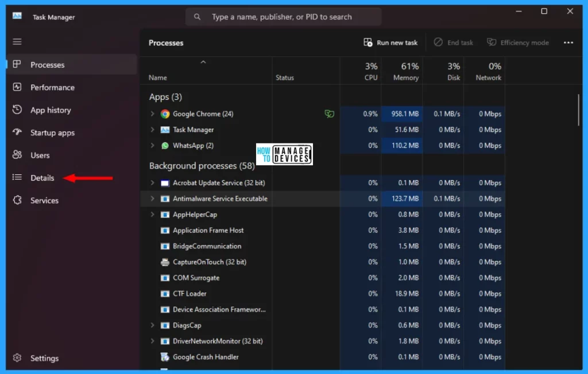Click the WhatsApp app icon

pyautogui.click(x=165, y=145)
